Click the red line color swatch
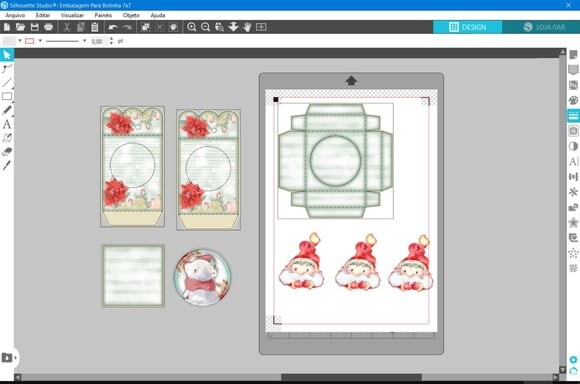The height and width of the screenshot is (384, 580). pos(30,41)
